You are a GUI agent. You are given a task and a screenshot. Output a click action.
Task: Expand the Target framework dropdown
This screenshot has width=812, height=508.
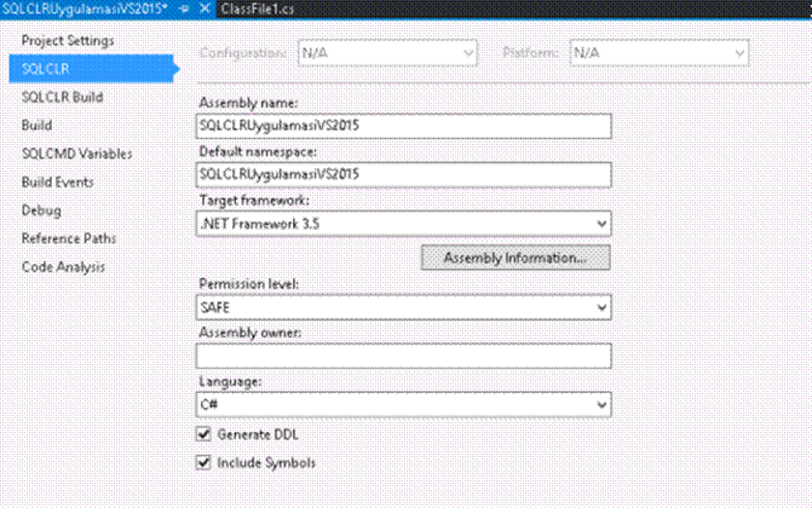[x=403, y=223]
